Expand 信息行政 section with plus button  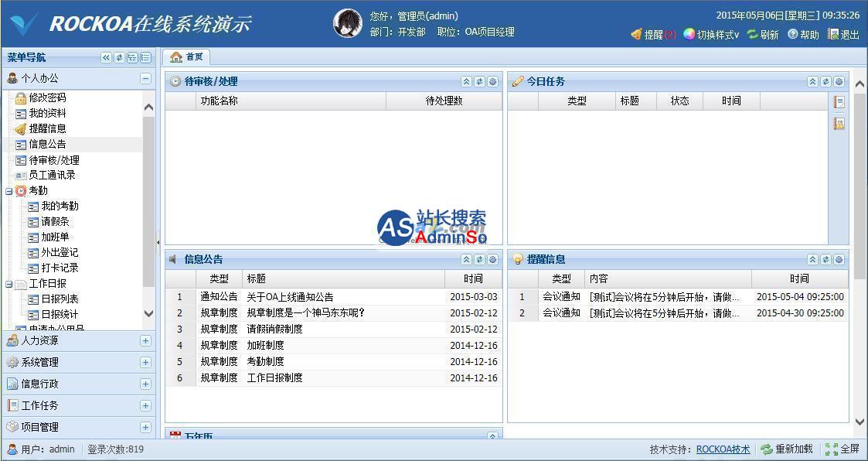(145, 384)
